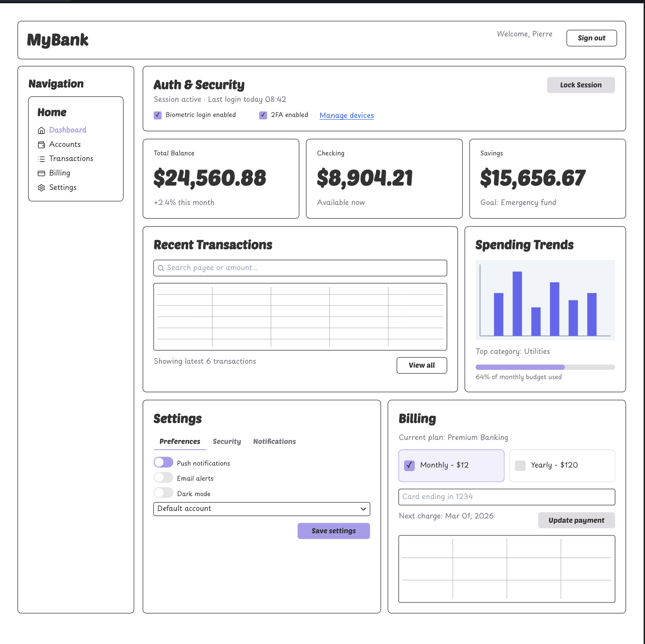Viewport: 645px width, 644px height.
Task: Enable the Email alerts toggle
Action: [163, 477]
